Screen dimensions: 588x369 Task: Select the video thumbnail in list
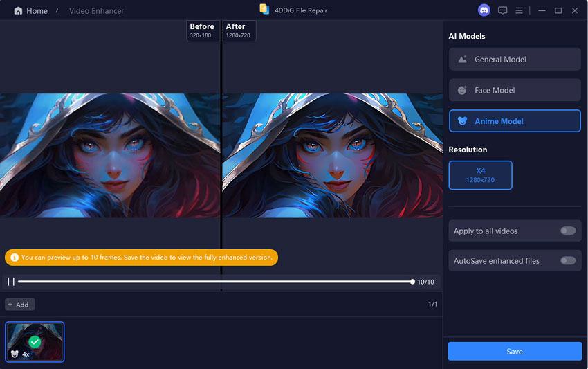[35, 342]
